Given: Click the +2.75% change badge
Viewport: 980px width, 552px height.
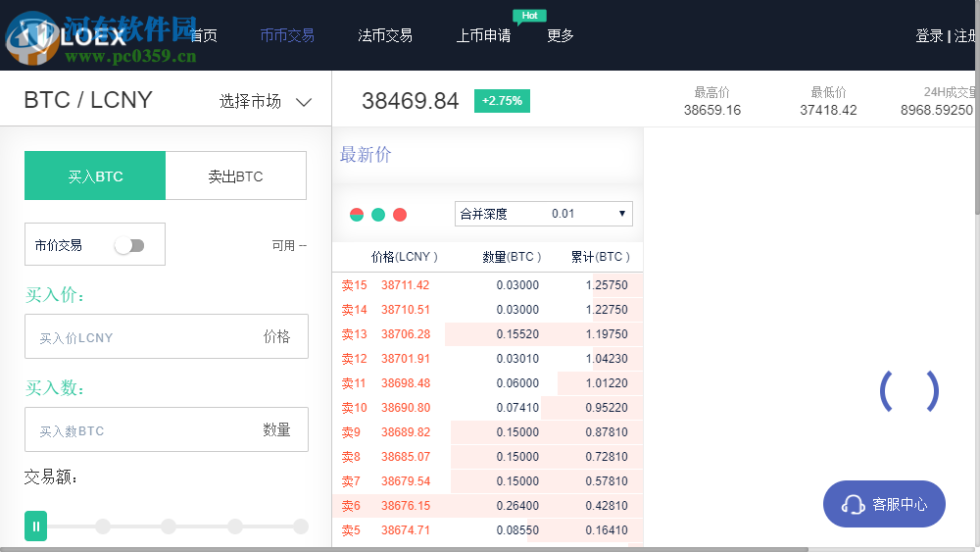Looking at the screenshot, I should (x=502, y=101).
